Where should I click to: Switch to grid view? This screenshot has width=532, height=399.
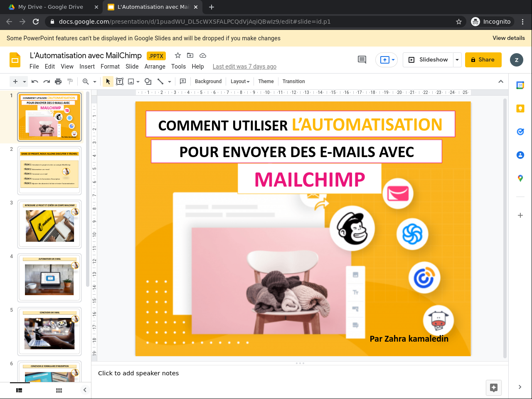[x=59, y=390]
